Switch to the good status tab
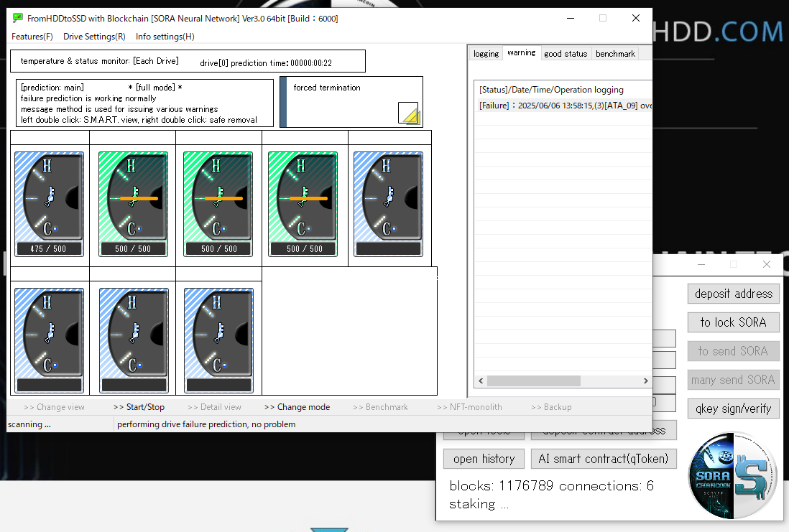This screenshot has height=532, width=789. tap(566, 54)
